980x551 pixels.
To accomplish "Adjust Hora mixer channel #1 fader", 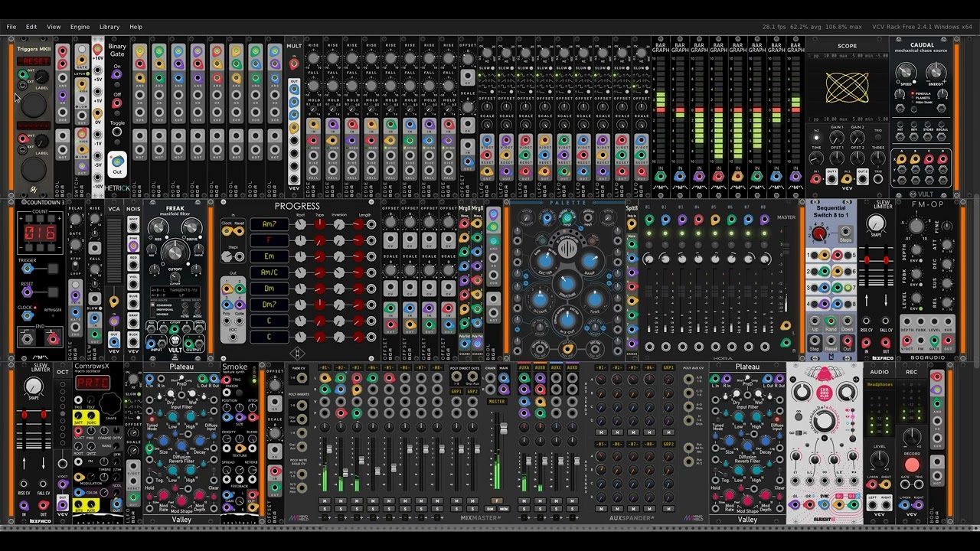I will point(648,292).
